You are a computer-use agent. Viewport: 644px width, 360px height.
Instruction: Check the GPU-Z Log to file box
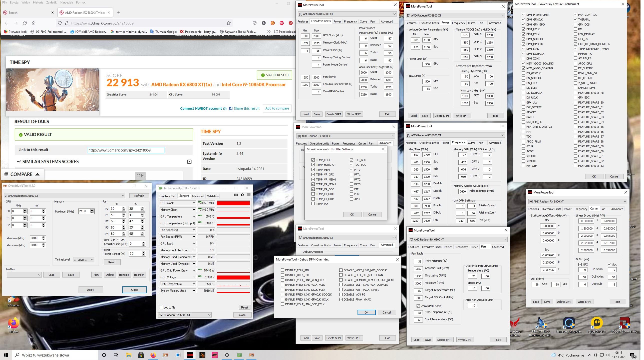[x=161, y=307]
